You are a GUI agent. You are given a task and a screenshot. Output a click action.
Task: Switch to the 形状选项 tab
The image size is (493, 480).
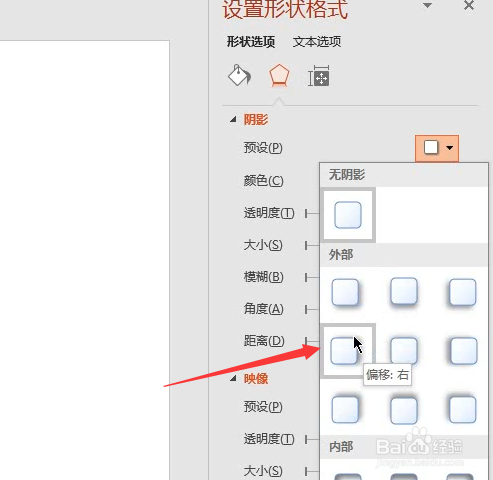(x=251, y=42)
